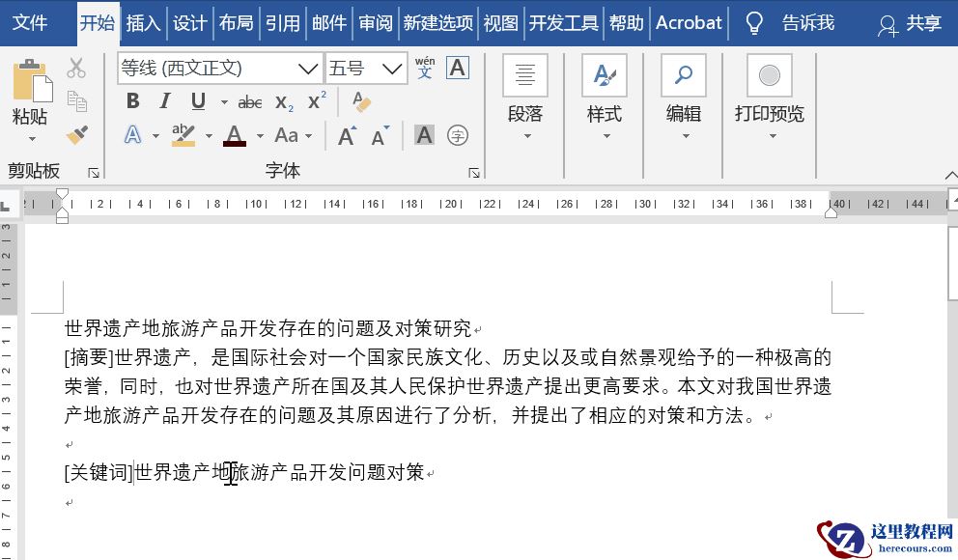Image resolution: width=958 pixels, height=560 pixels.
Task: Open the font size dropdown
Action: click(392, 68)
